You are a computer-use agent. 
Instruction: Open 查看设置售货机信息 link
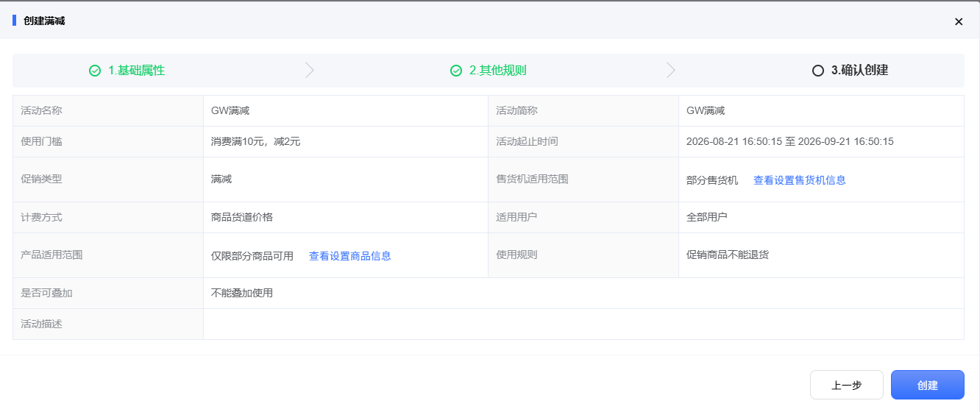pos(800,180)
